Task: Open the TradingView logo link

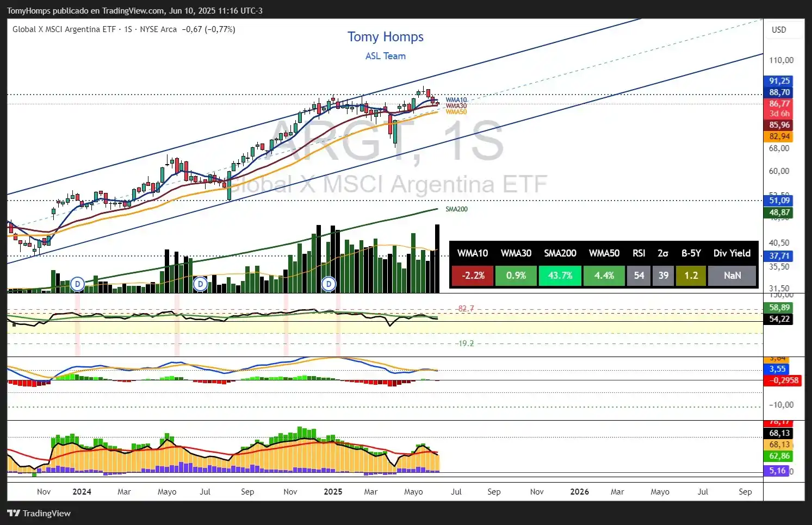Action: 39,513
